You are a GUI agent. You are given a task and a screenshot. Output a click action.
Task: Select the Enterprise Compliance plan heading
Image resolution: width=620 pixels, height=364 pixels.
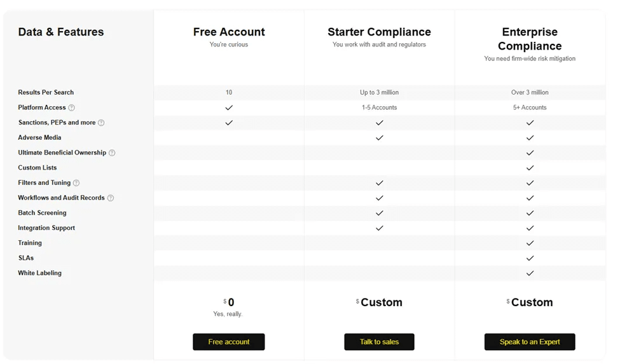click(x=530, y=39)
